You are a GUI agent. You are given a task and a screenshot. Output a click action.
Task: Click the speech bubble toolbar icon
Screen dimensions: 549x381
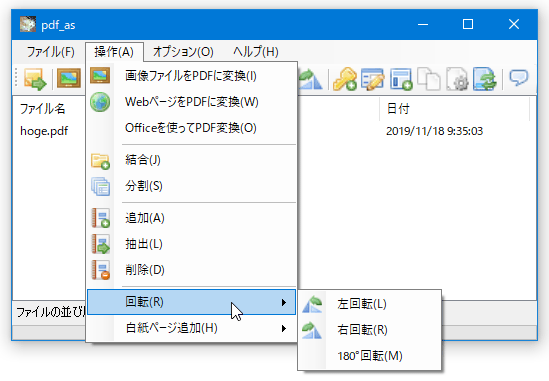[519, 78]
